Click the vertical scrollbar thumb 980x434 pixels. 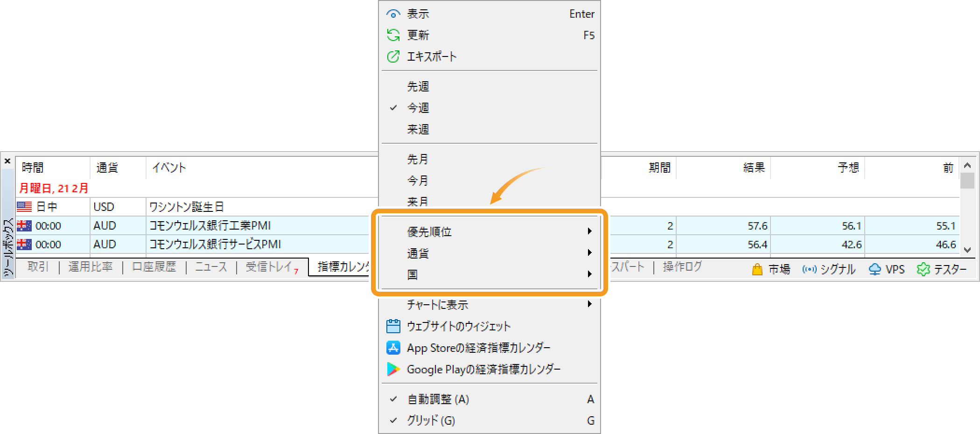tap(967, 181)
